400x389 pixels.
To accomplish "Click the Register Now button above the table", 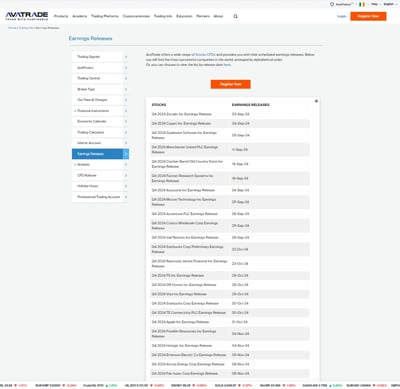I will click(x=230, y=84).
